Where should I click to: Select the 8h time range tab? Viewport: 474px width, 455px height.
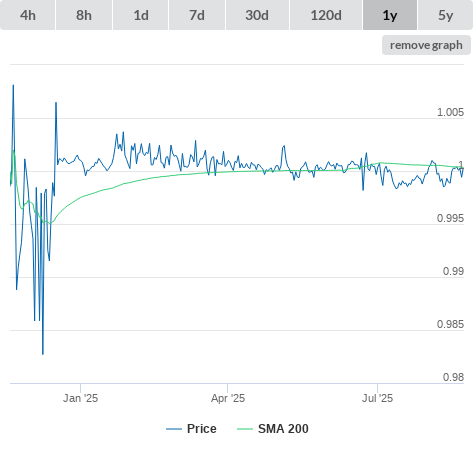(84, 15)
